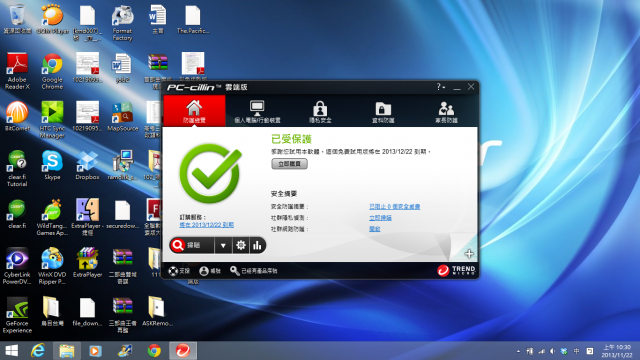
Task: Select file_down file on desktop
Action: tap(87, 311)
